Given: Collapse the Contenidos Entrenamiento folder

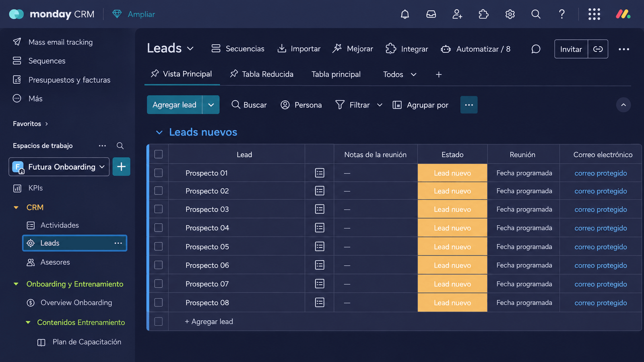Looking at the screenshot, I should pyautogui.click(x=28, y=323).
